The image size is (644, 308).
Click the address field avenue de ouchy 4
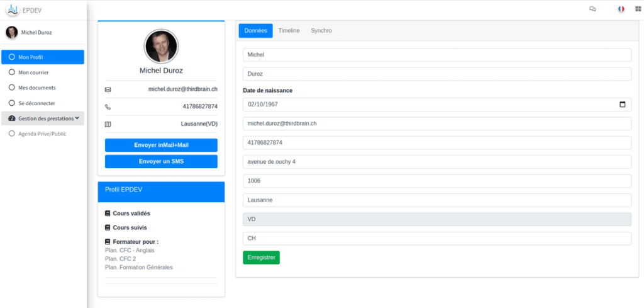[x=437, y=162]
